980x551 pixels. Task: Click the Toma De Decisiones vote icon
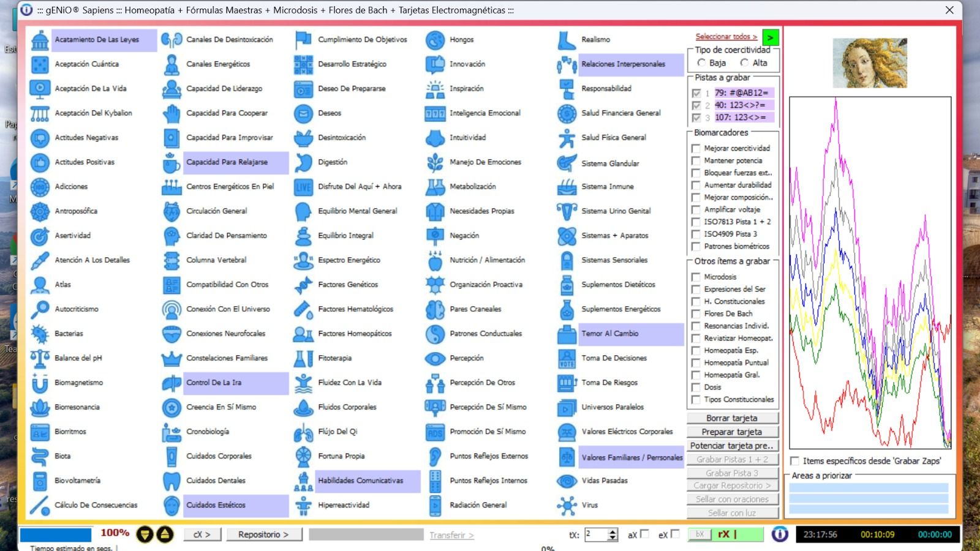[x=567, y=358]
